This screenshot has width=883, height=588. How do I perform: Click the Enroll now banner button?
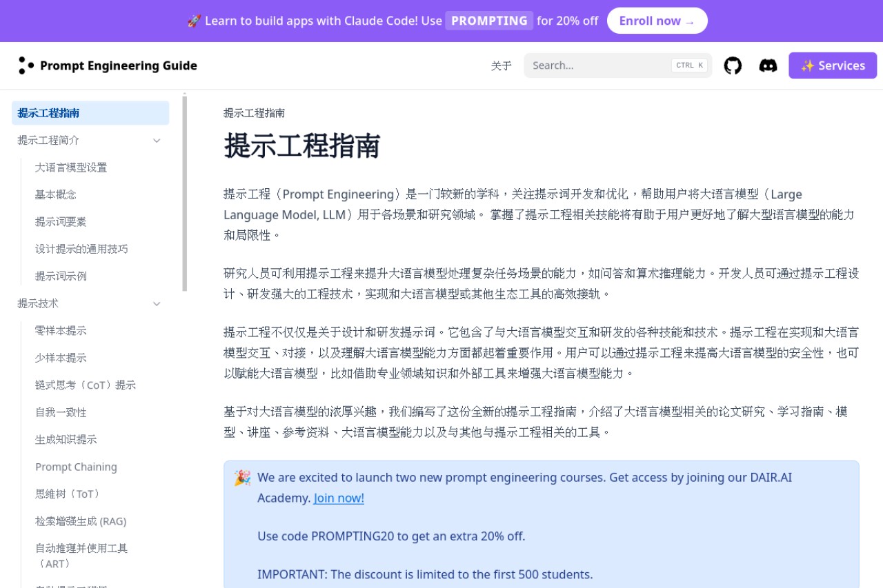(657, 21)
